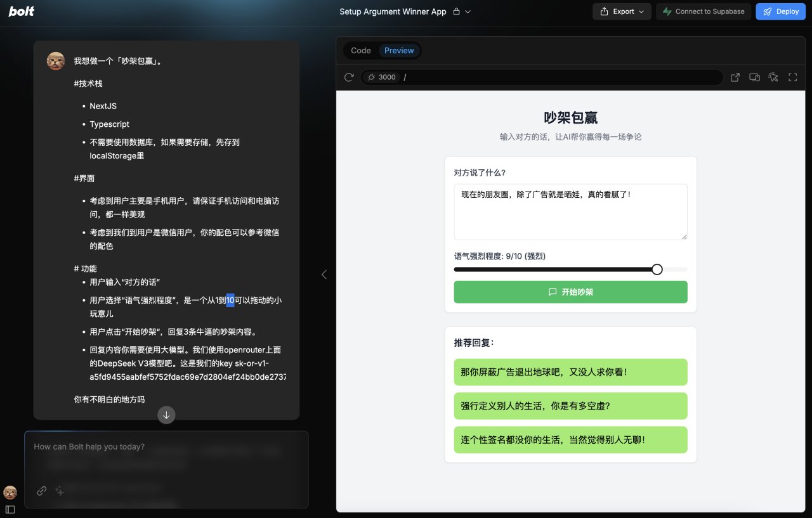Click Connect to Supabase button
This screenshot has height=518, width=812.
(704, 11)
